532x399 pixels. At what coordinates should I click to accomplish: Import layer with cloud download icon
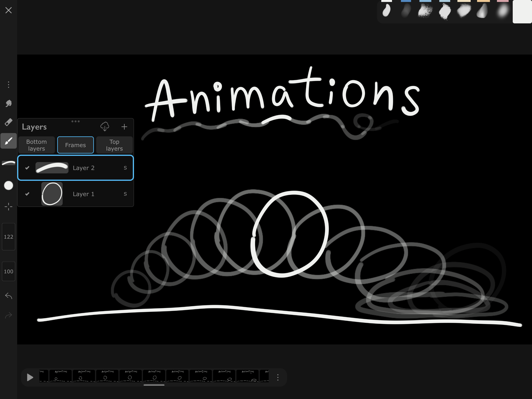click(x=105, y=127)
